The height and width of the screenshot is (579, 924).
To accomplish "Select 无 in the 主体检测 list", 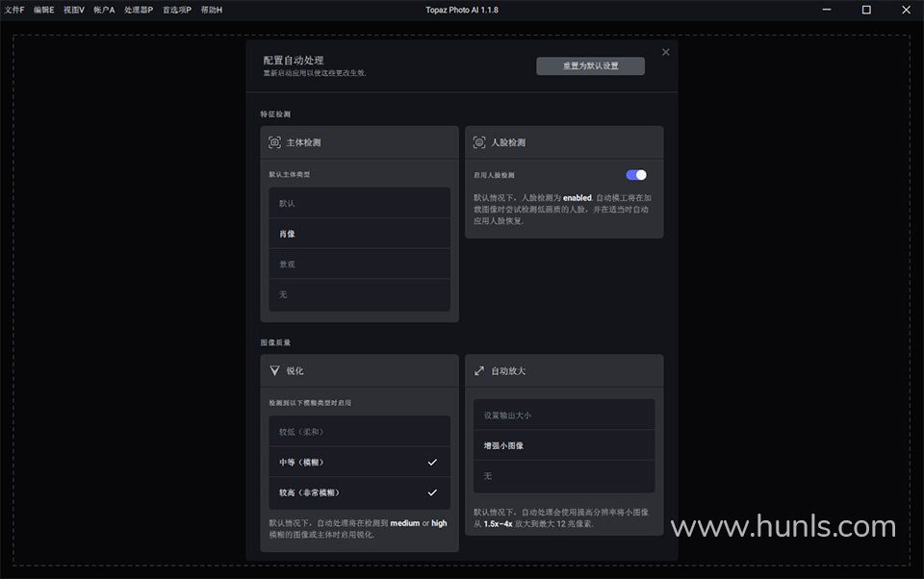I will pos(359,294).
